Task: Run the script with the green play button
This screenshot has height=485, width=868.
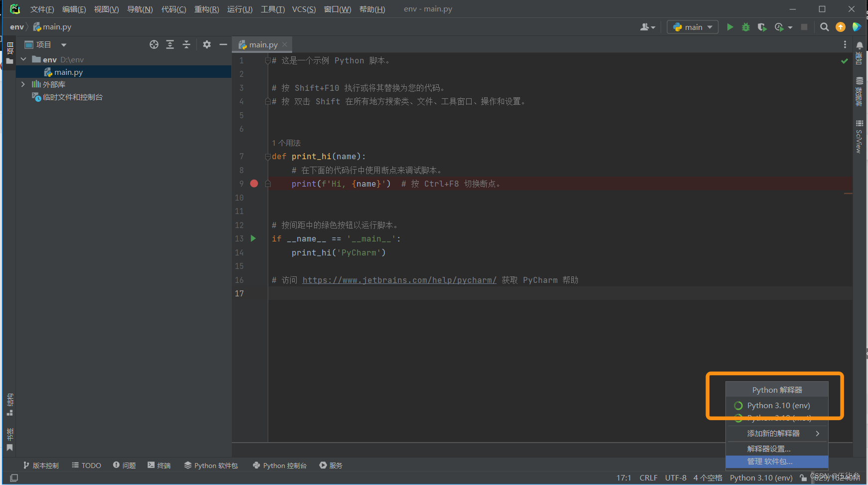Action: click(729, 27)
